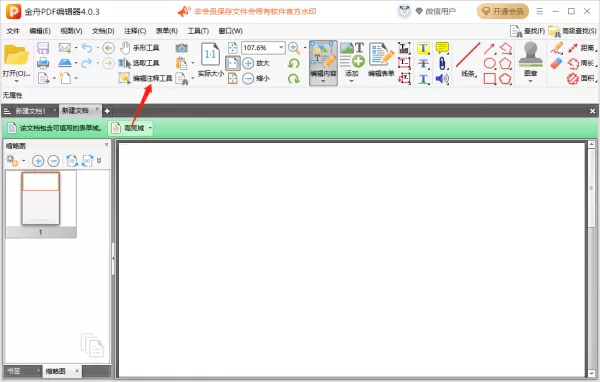600x382 pixels.
Task: Click the paperclip file attachment icon
Action: [442, 64]
